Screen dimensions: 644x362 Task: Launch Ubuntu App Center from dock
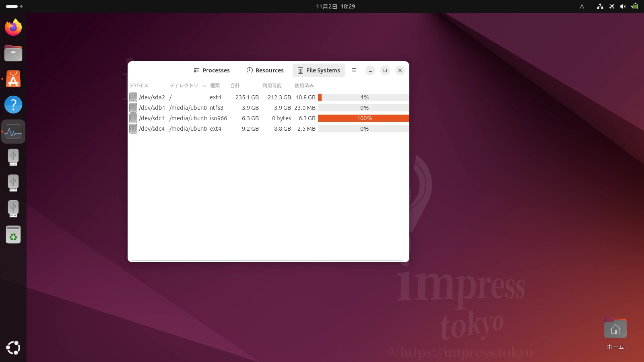click(13, 79)
